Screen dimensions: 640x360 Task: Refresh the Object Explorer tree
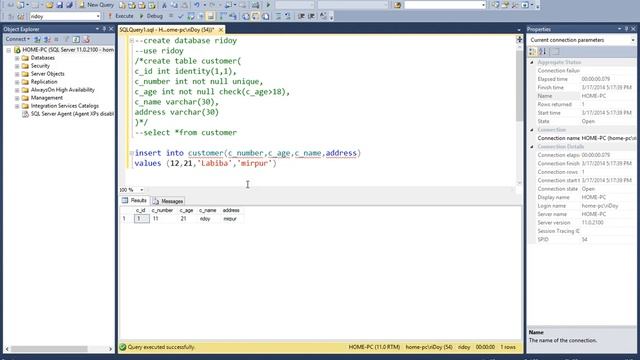click(76, 39)
